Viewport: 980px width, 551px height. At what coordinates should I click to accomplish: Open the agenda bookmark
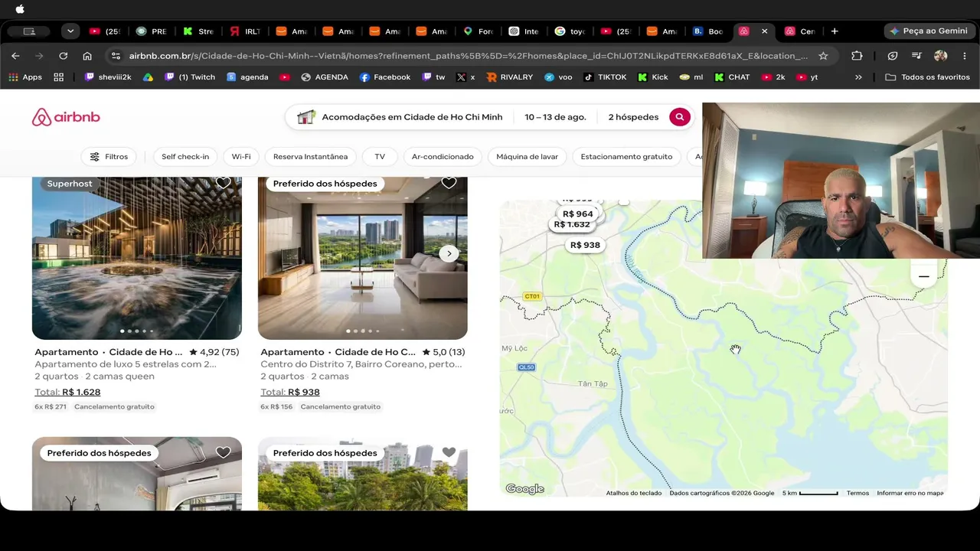247,77
